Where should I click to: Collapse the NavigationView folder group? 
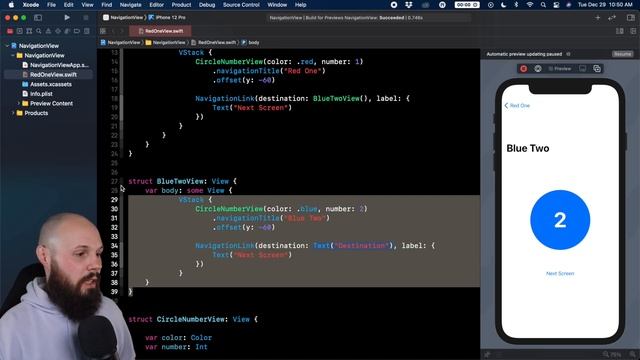point(13,55)
